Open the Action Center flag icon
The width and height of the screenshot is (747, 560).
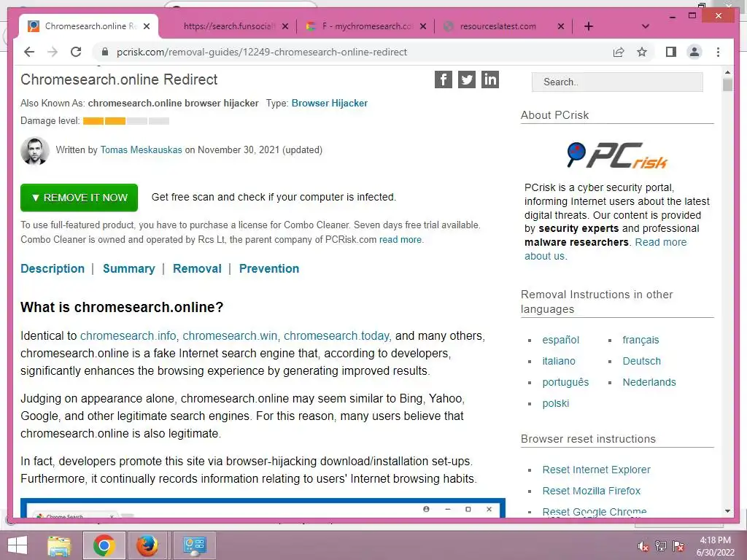click(678, 546)
